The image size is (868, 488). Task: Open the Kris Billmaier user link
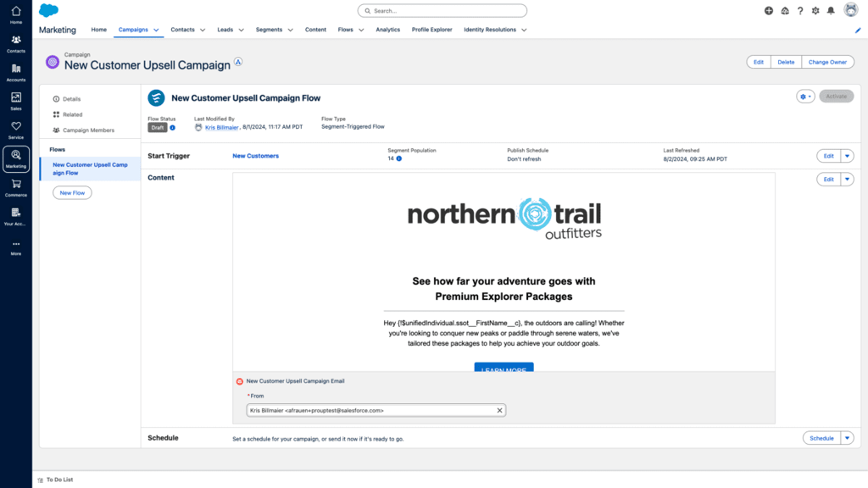click(221, 127)
